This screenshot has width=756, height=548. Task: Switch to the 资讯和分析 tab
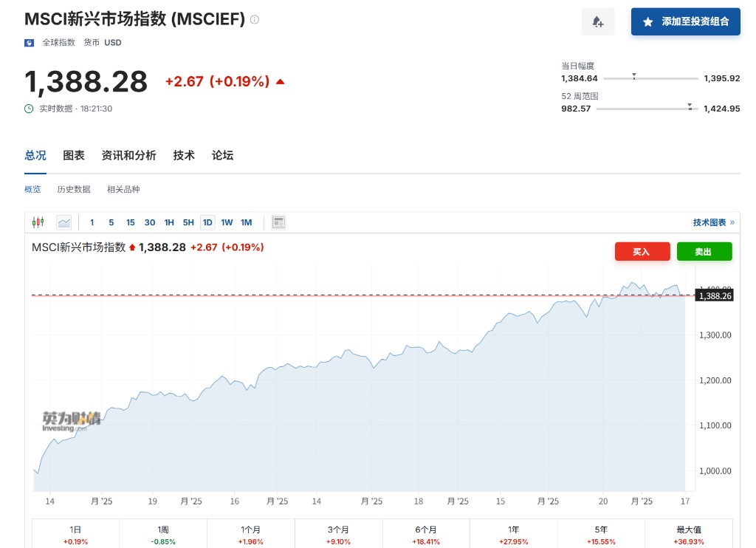[128, 156]
